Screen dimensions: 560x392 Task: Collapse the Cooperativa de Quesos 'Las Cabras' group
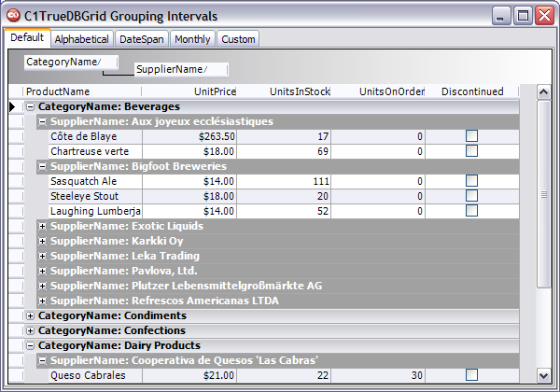coord(43,360)
